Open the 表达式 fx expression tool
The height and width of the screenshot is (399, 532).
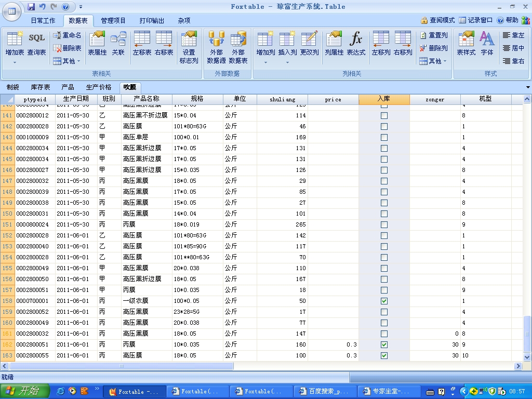[356, 44]
